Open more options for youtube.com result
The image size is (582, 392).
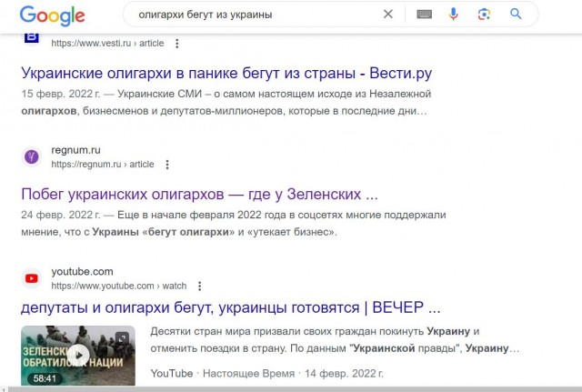(x=200, y=286)
